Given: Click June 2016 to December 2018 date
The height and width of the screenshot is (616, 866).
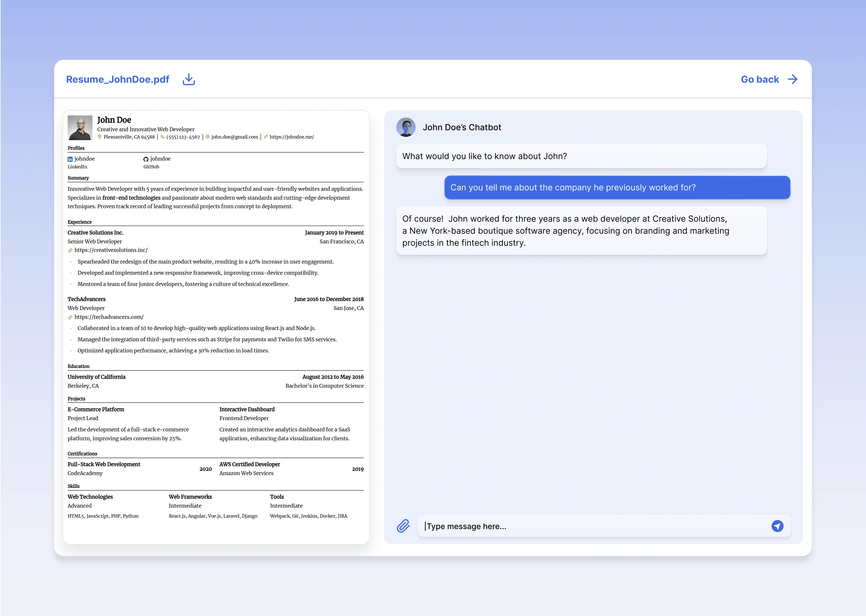Looking at the screenshot, I should pyautogui.click(x=329, y=299).
